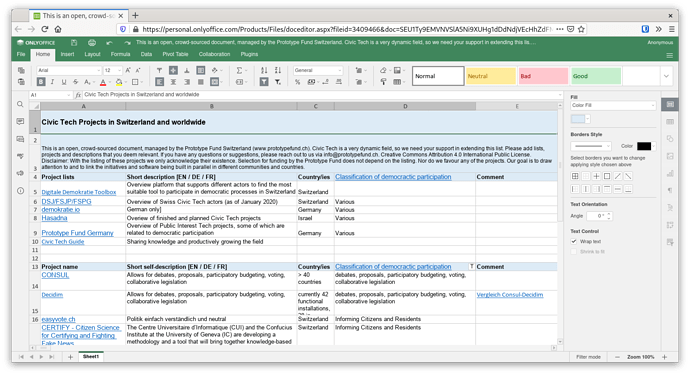Switch to the Insert tab
This screenshot has width=690, height=375.
67,54
